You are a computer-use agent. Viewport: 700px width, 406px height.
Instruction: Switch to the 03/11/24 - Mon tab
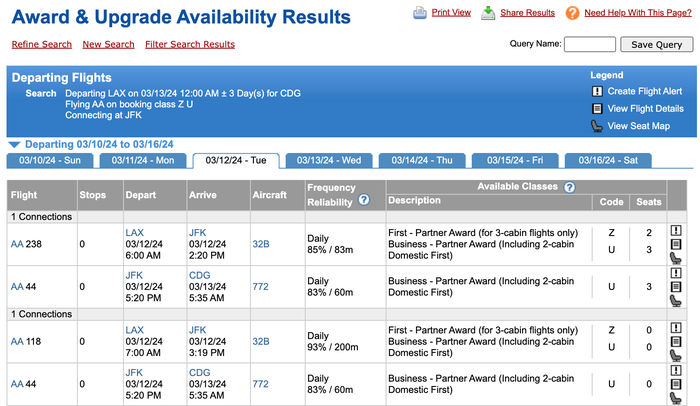143,161
